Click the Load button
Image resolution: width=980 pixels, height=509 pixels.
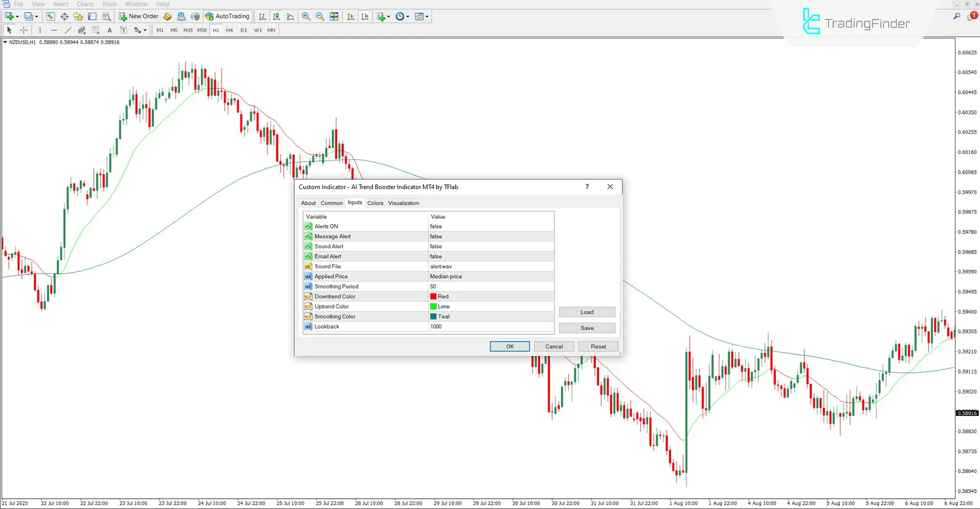(x=587, y=312)
